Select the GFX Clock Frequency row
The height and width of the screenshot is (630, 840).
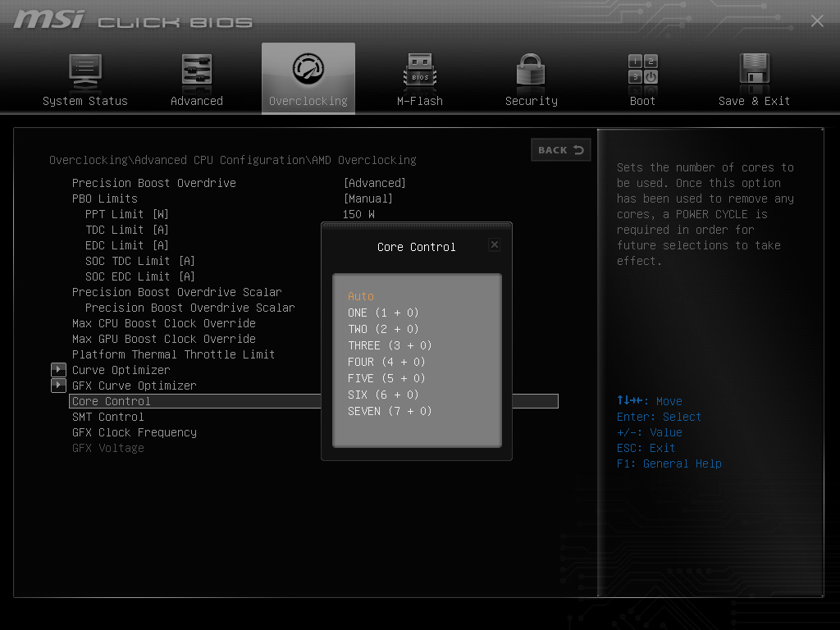click(134, 432)
